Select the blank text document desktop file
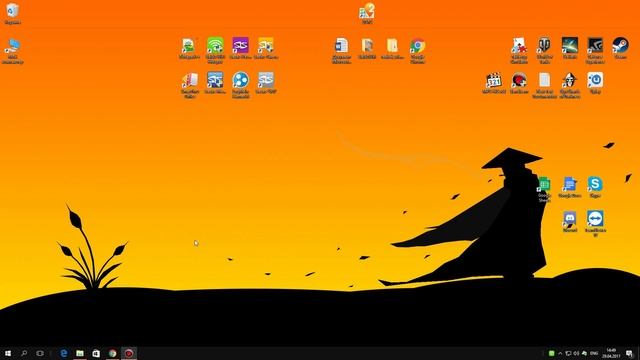Viewport: 640px width, 360px height. click(544, 85)
